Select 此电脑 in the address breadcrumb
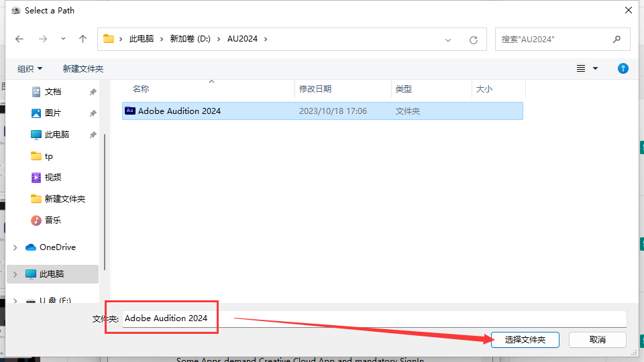Viewport: 644px width, 362px height. pos(142,39)
